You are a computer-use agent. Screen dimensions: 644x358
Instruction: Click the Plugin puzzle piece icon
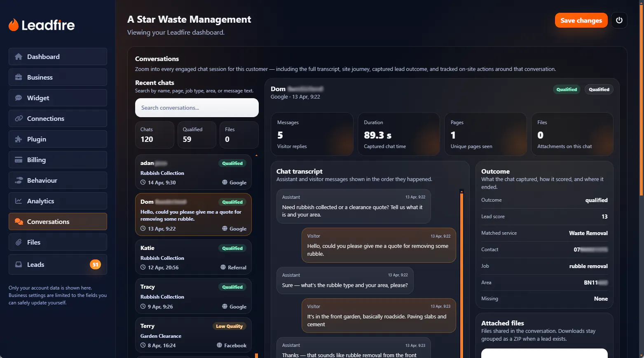pos(19,139)
